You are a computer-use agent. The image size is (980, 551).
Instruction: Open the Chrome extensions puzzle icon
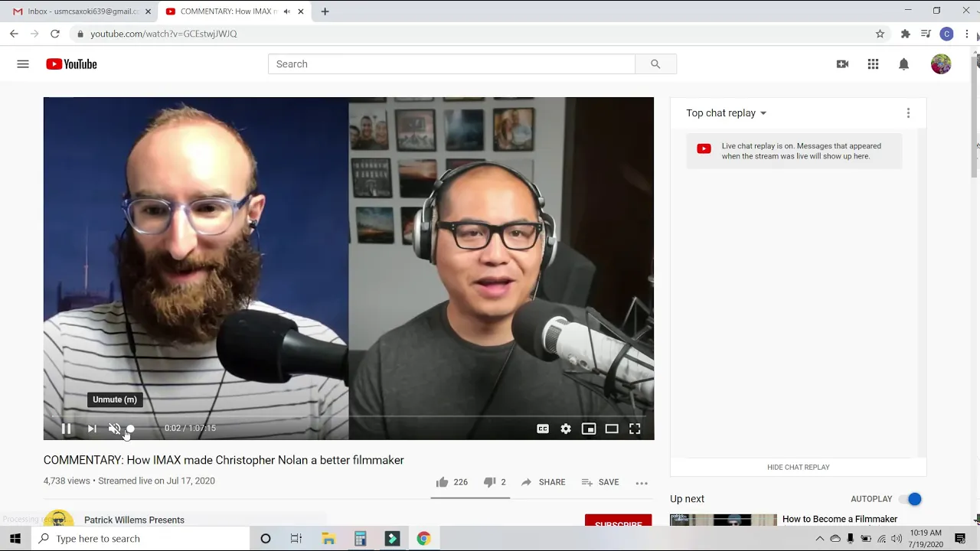pos(906,34)
